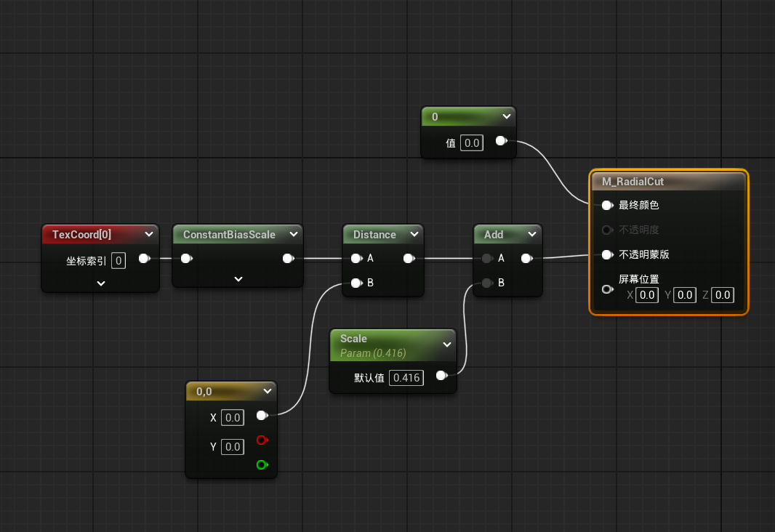This screenshot has height=532, width=775.
Task: Click the 不透明蒙版 input pin
Action: tap(606, 254)
